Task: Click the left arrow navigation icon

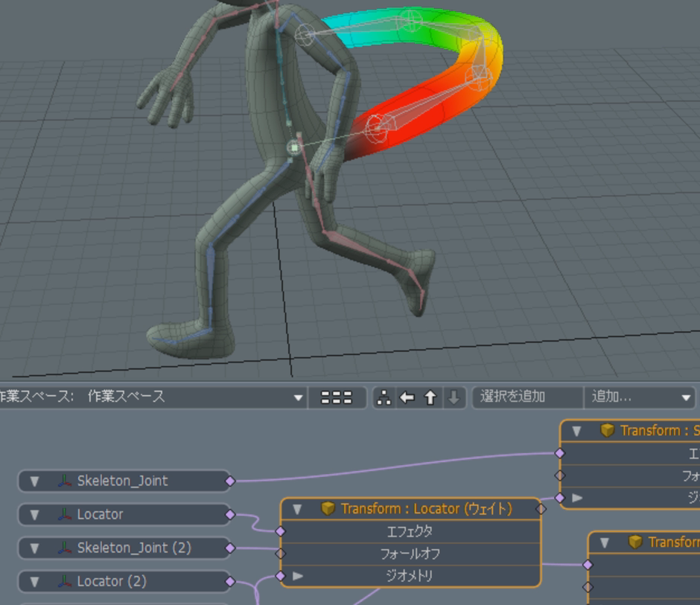Action: 407,397
